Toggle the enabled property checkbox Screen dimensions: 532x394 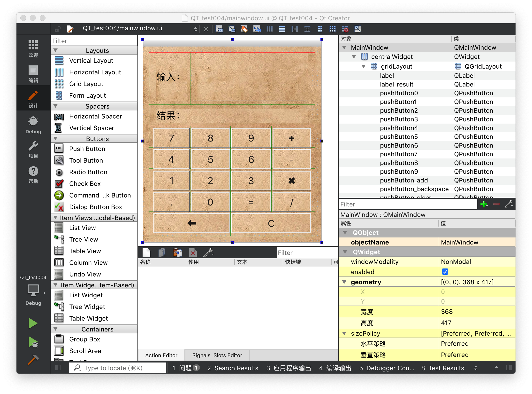[445, 272]
